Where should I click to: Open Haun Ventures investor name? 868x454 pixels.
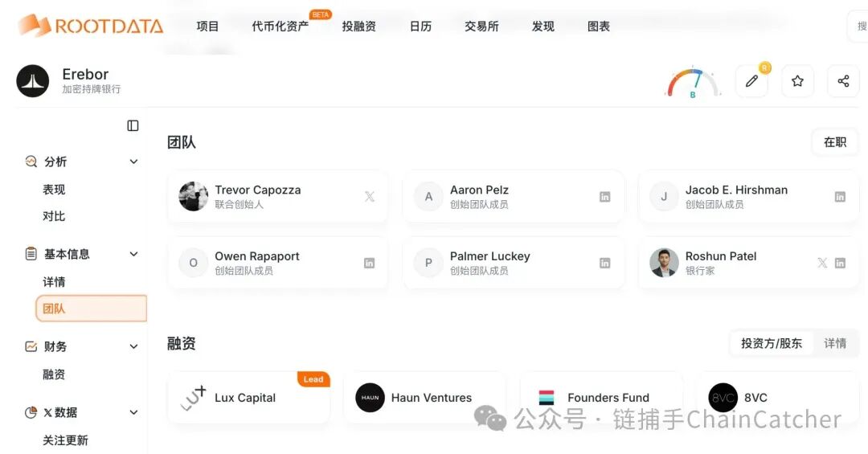tap(432, 398)
